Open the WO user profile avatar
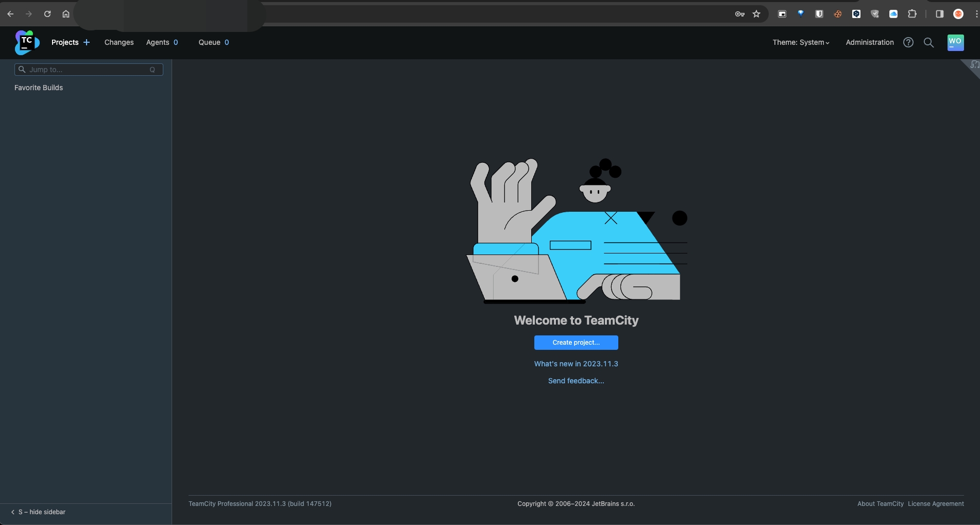 tap(956, 42)
